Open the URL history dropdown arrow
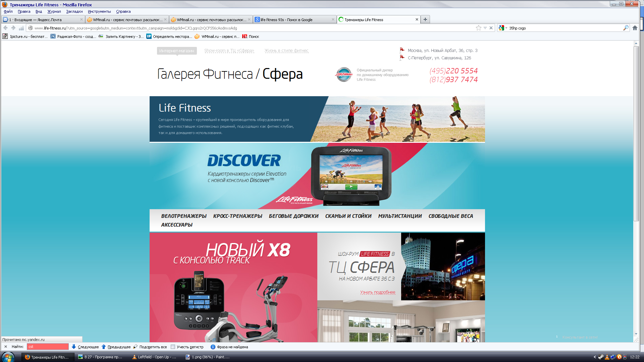644x362 pixels. click(x=485, y=28)
